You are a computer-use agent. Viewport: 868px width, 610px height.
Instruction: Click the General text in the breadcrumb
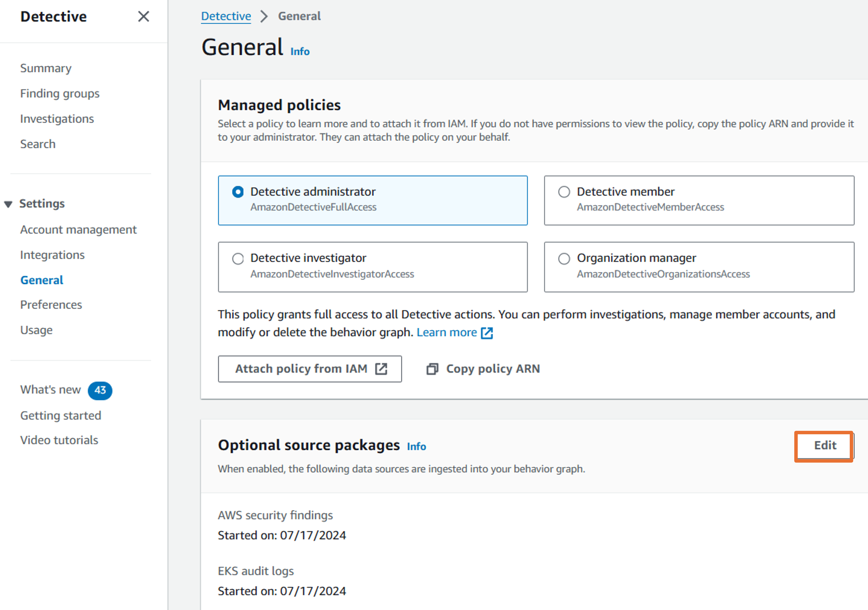299,16
